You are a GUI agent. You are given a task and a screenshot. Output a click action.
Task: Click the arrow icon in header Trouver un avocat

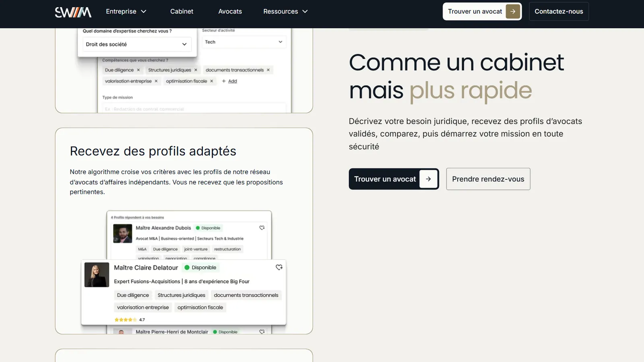coord(513,12)
